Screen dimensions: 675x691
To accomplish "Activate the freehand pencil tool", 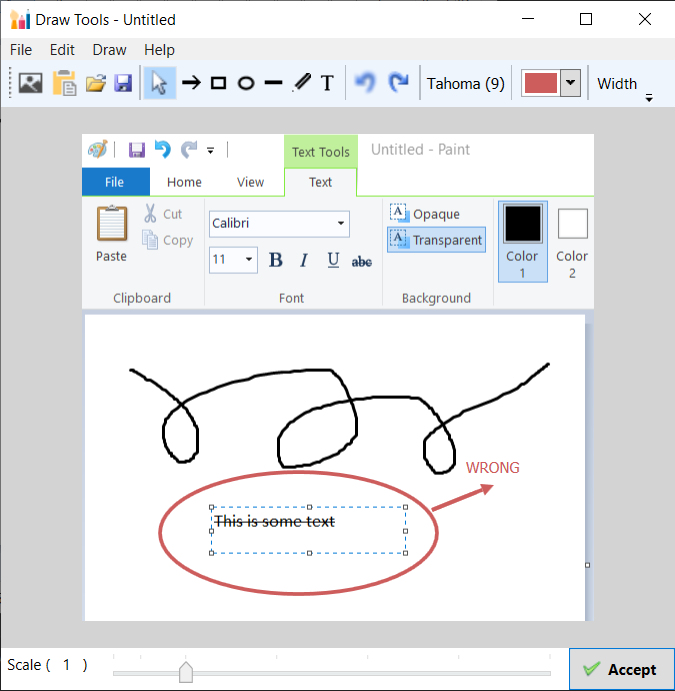I will point(301,84).
